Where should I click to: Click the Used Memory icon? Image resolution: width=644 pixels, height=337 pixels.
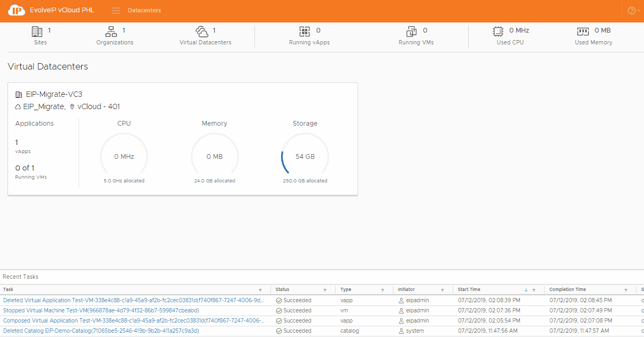(583, 31)
